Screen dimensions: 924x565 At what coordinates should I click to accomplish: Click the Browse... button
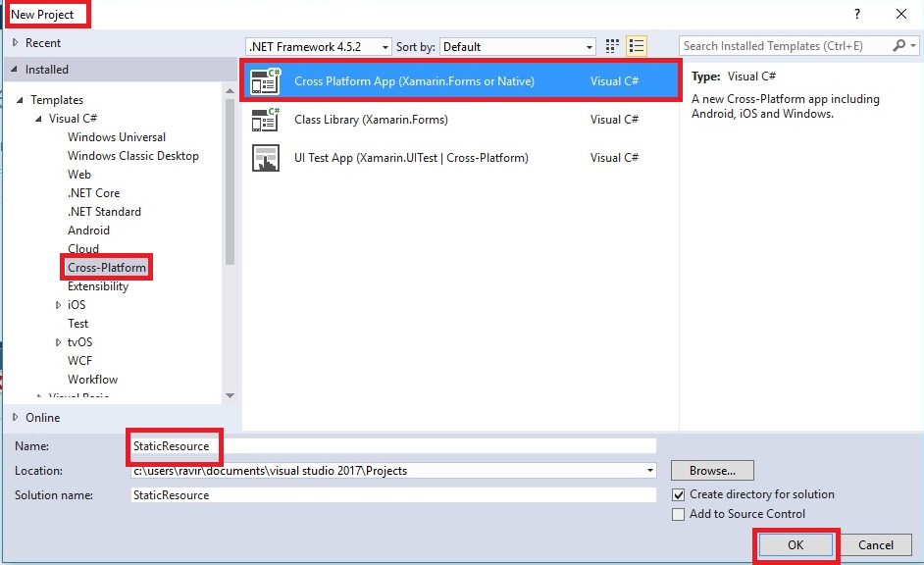[712, 471]
